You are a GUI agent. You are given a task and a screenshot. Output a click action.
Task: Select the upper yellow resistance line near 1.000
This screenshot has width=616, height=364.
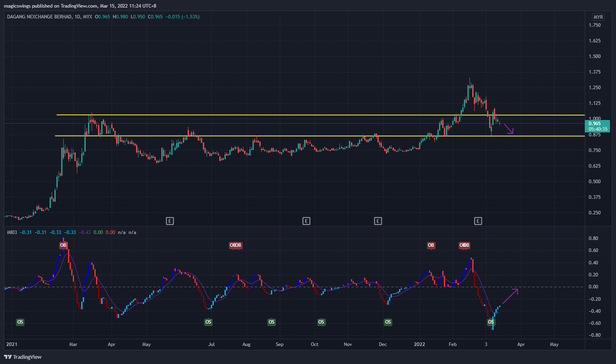[x=320, y=115]
